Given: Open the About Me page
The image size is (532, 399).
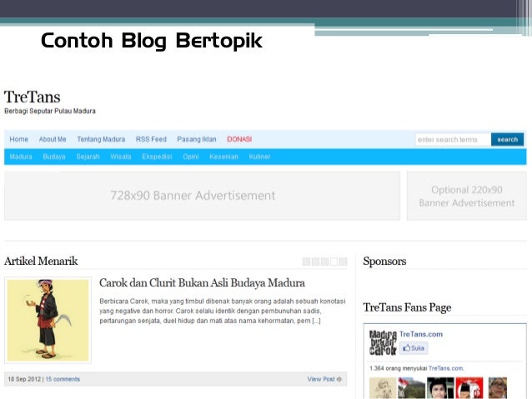Looking at the screenshot, I should (53, 139).
